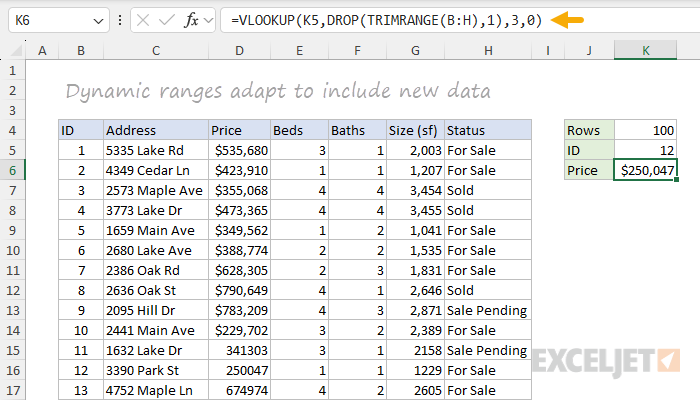700x400 pixels.
Task: Select cell '$535,680'
Action: 239,150
